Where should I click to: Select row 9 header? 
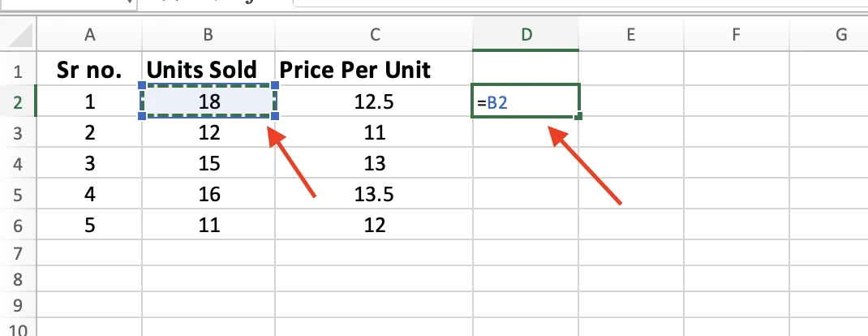[x=18, y=305]
